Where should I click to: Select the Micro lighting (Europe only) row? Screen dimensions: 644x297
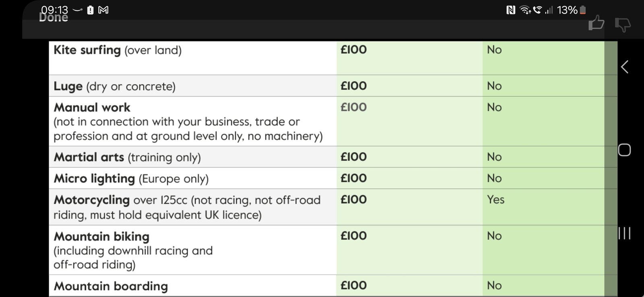click(x=131, y=179)
